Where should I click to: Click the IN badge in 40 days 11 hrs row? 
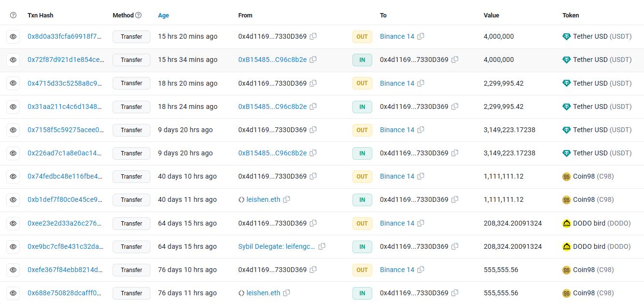click(362, 199)
